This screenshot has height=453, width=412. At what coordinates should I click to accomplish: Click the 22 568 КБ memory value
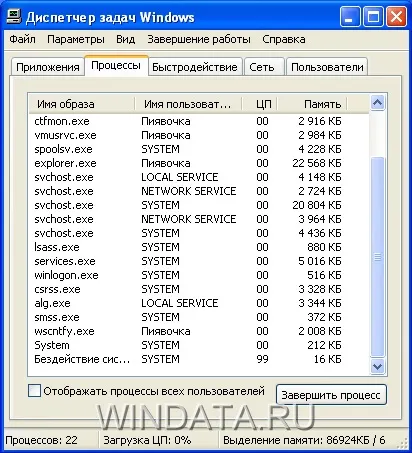point(317,163)
